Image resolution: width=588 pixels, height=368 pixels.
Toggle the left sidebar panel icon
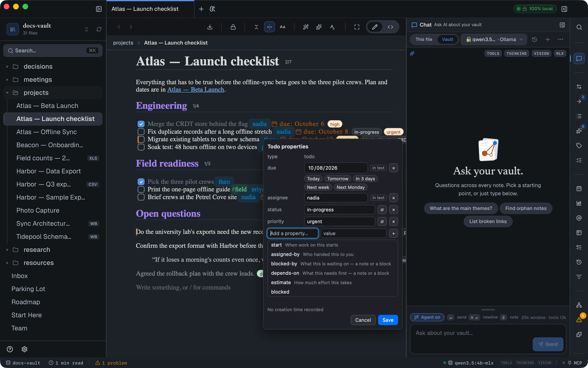point(99,9)
